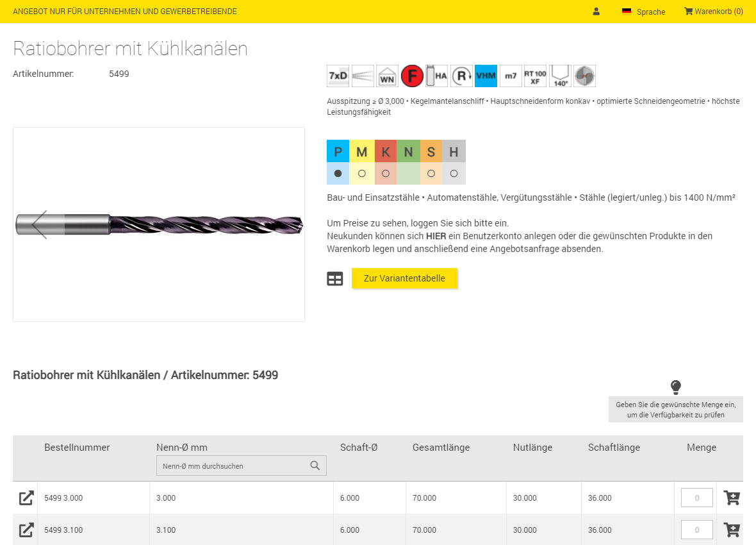Add item 5499 3.100 to cart

click(x=731, y=530)
